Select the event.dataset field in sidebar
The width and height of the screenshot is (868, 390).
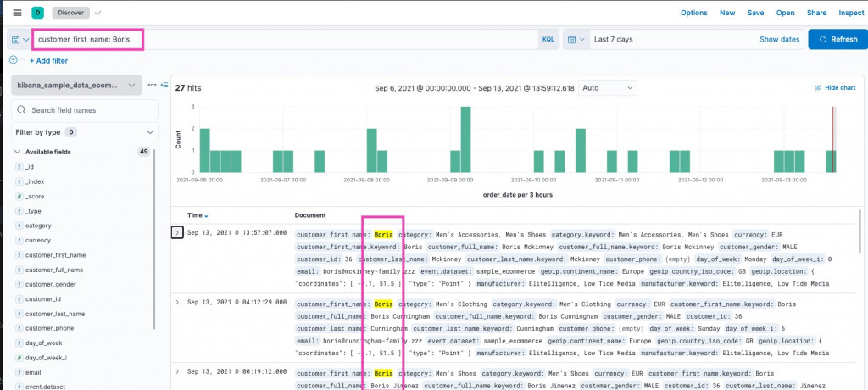tap(45, 387)
